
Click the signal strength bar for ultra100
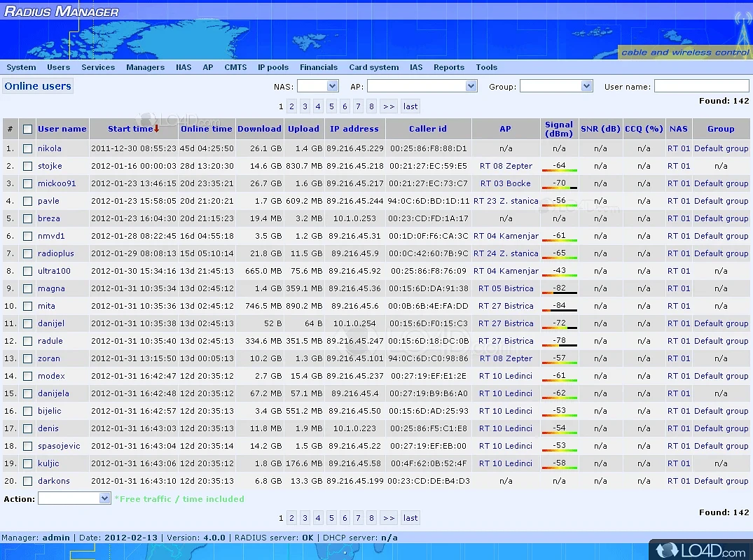(559, 276)
